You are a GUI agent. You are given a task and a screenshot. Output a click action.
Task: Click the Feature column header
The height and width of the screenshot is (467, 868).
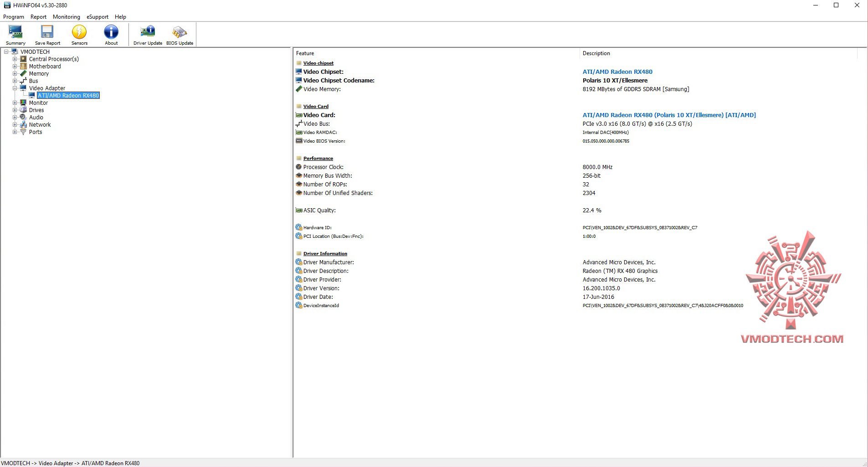(437, 53)
